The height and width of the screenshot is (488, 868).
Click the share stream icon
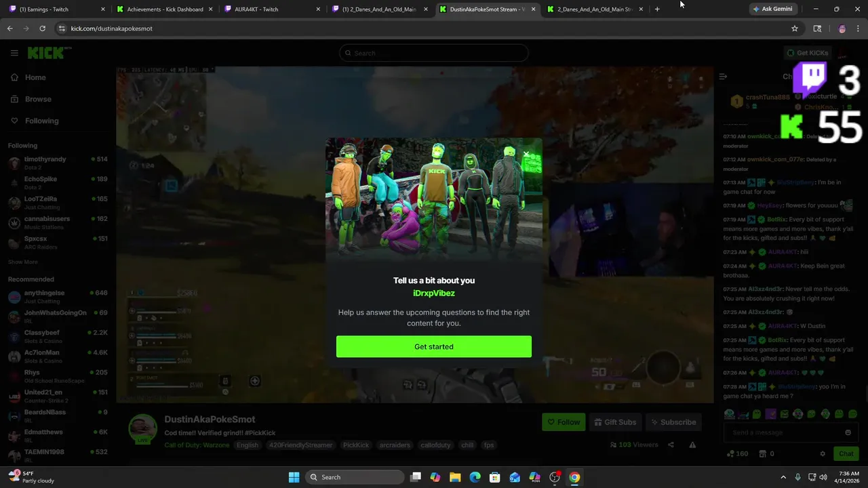pos(671,445)
